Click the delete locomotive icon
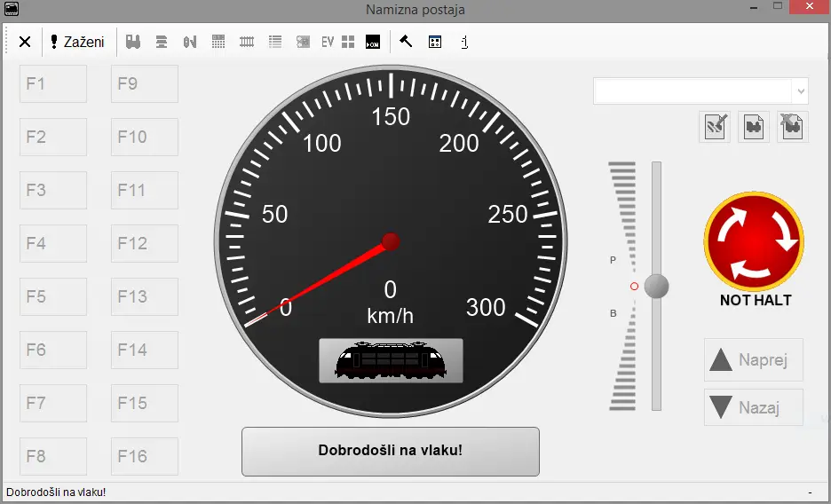831x504 pixels. coord(792,127)
